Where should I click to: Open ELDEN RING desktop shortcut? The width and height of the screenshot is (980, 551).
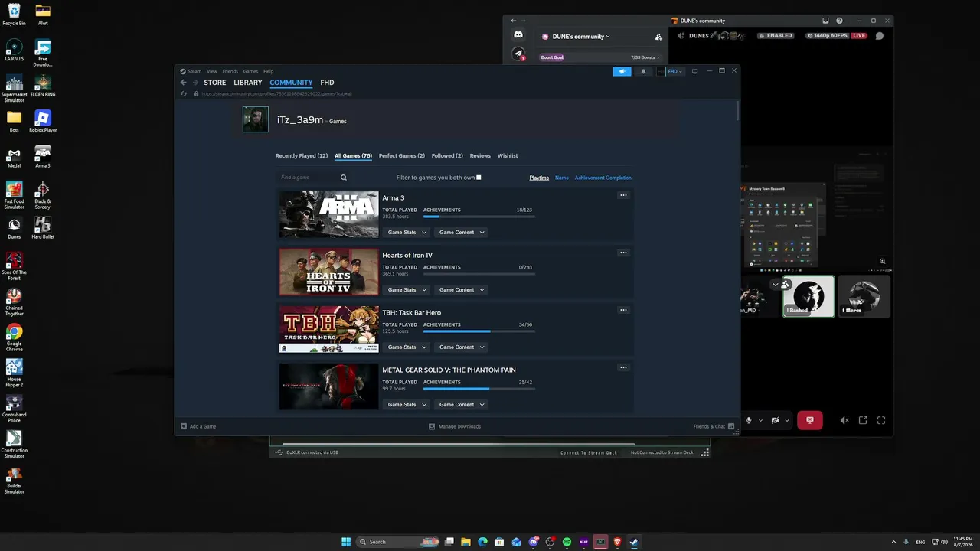[x=43, y=86]
